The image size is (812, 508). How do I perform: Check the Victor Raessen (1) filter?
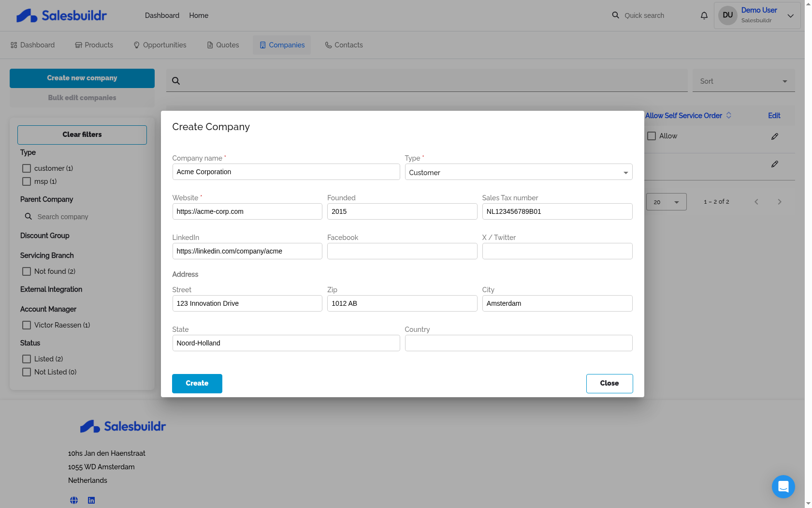click(27, 325)
